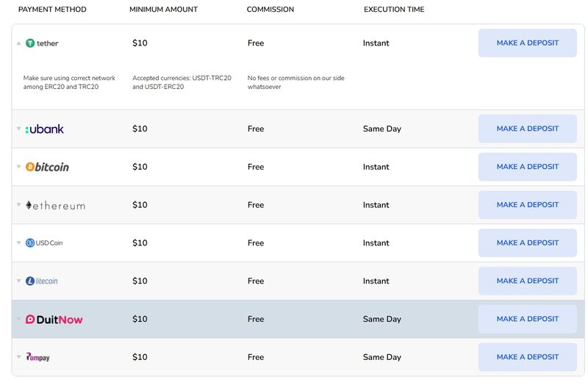This screenshot has width=588, height=385.
Task: Click the $10 minimum amount in Bitcoin row
Action: (140, 167)
